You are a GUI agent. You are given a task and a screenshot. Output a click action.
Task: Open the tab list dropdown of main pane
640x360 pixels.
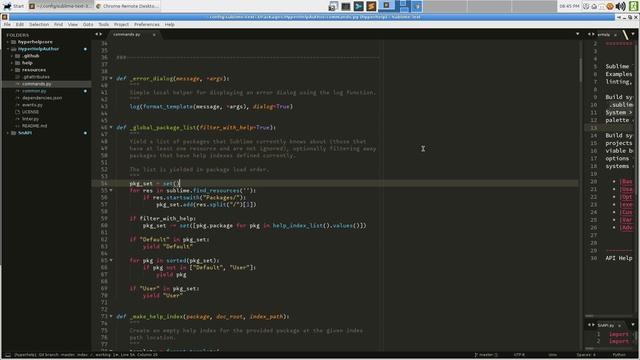(x=578, y=34)
